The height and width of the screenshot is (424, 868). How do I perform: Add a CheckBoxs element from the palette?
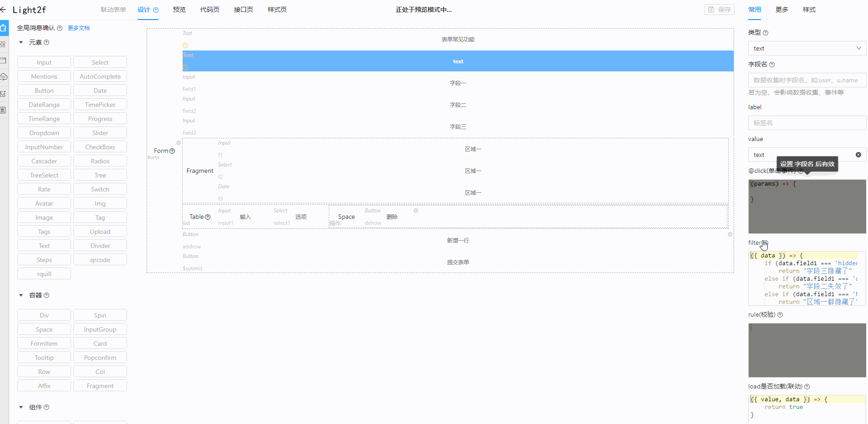click(100, 147)
